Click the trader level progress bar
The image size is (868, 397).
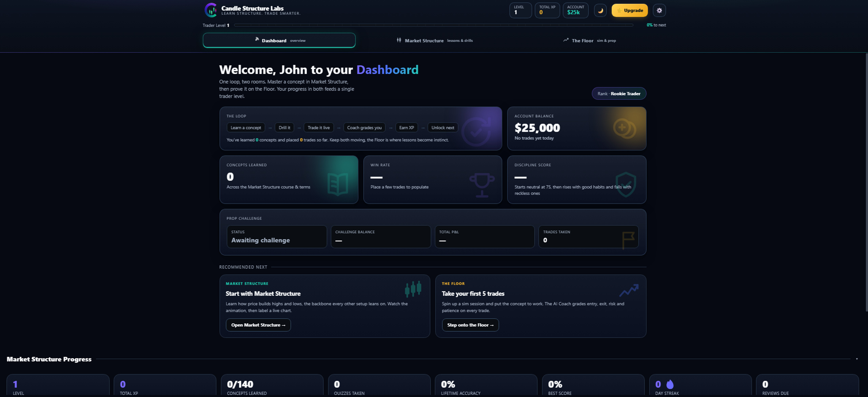433,25
